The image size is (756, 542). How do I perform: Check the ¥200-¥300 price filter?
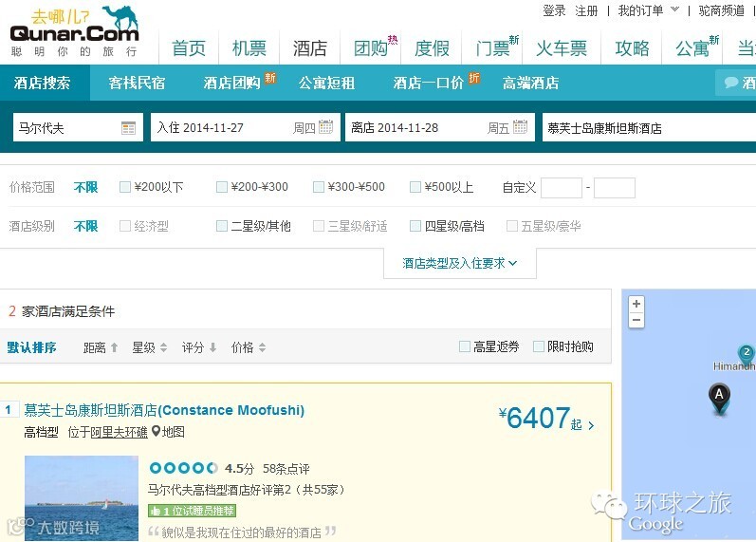222,187
